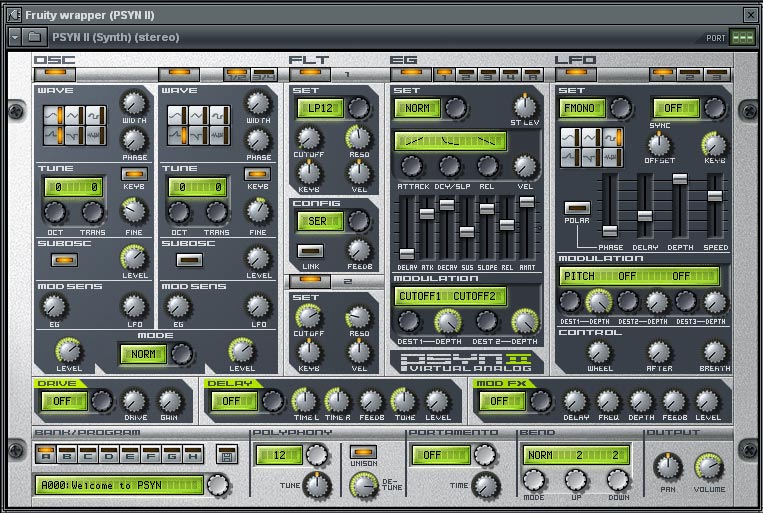Select bank D button
The height and width of the screenshot is (513, 763).
109,454
